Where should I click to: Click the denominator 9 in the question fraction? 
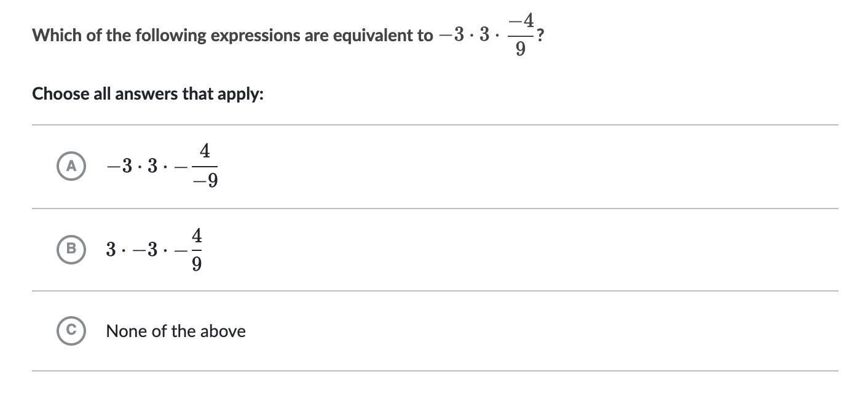pos(521,49)
